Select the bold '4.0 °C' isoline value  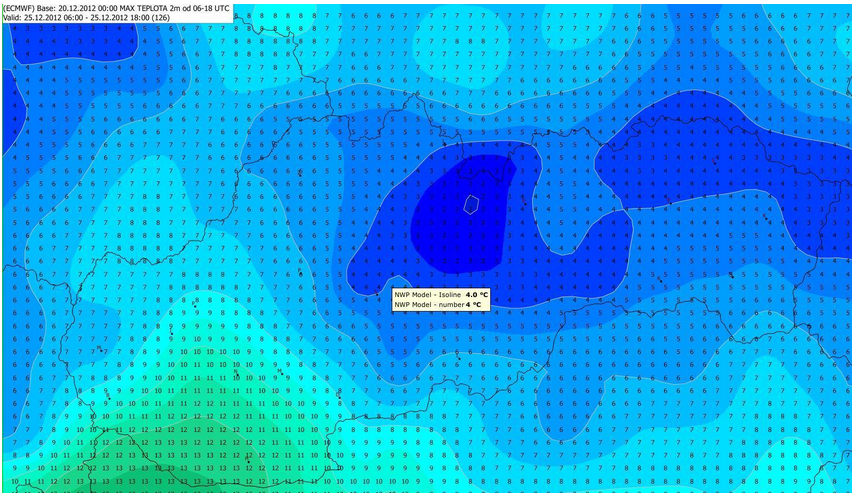tap(477, 295)
